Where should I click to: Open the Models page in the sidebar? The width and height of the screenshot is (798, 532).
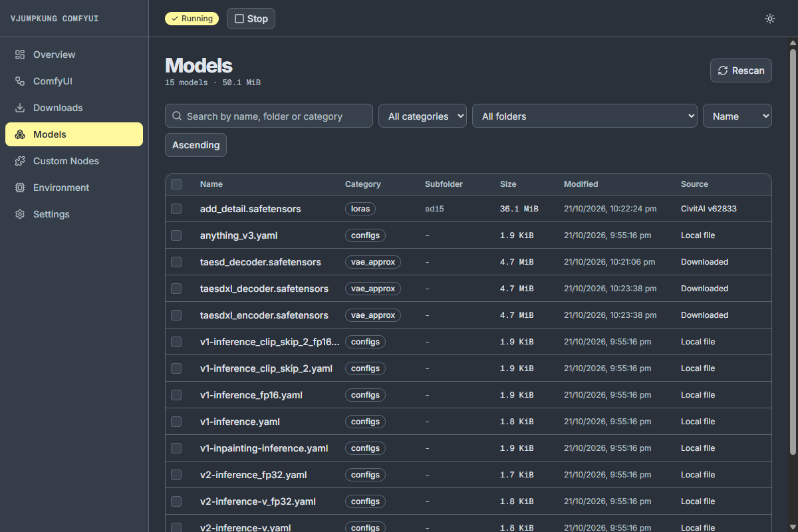click(74, 134)
